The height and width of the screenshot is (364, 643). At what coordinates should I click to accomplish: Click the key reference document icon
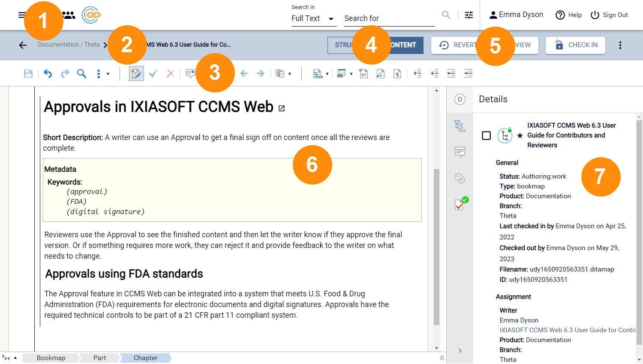[397, 74]
